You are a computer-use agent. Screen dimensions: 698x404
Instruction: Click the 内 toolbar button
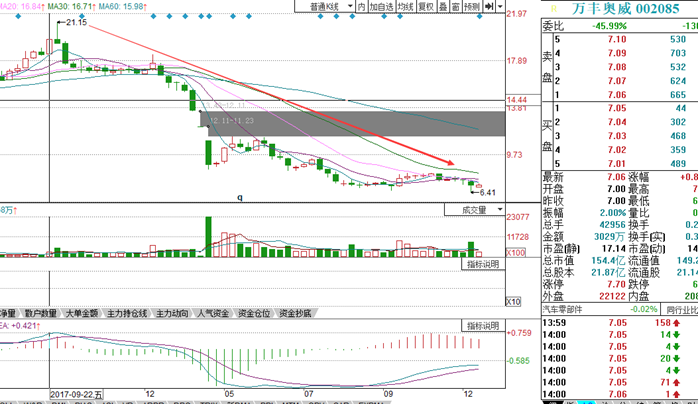point(361,6)
